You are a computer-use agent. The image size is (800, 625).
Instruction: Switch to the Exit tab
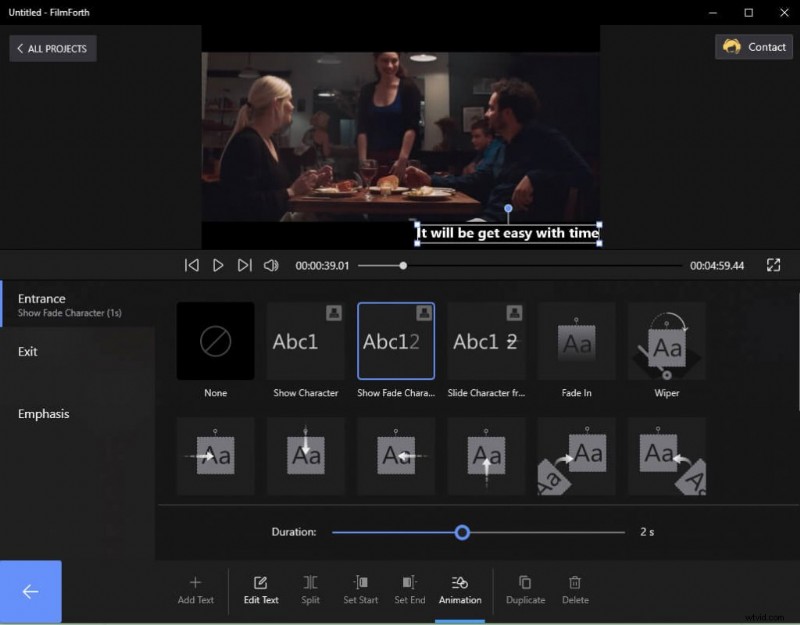tap(26, 352)
